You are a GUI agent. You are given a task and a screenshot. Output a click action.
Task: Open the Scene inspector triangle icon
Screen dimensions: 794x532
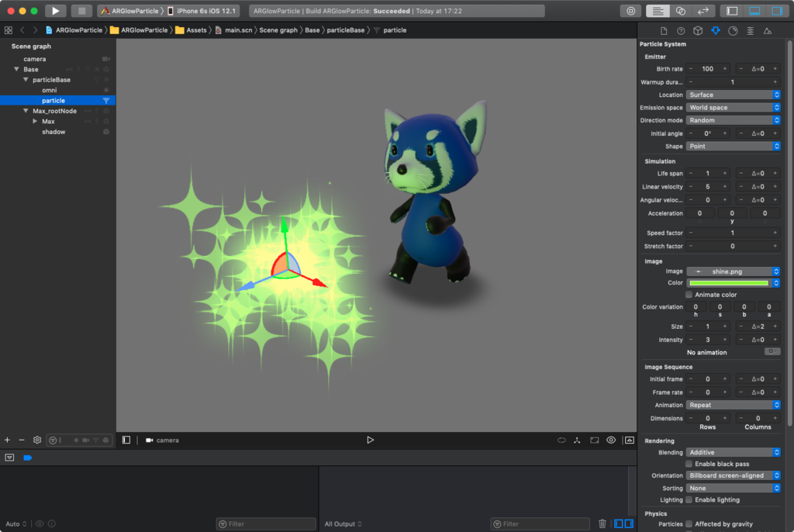click(768, 31)
